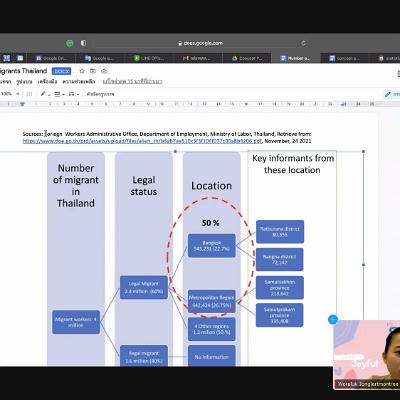Select the border color pencil tool
Viewport: 400px width, 400px height.
(43, 94)
